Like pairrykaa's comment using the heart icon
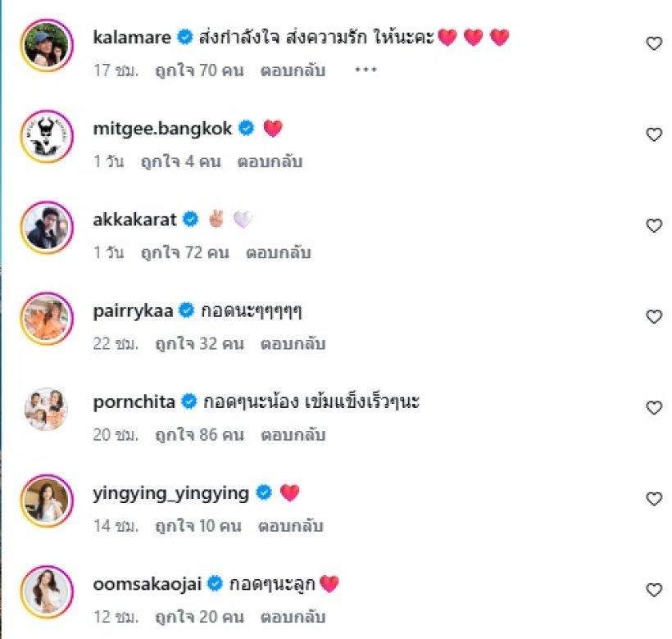The image size is (672, 639). [653, 316]
